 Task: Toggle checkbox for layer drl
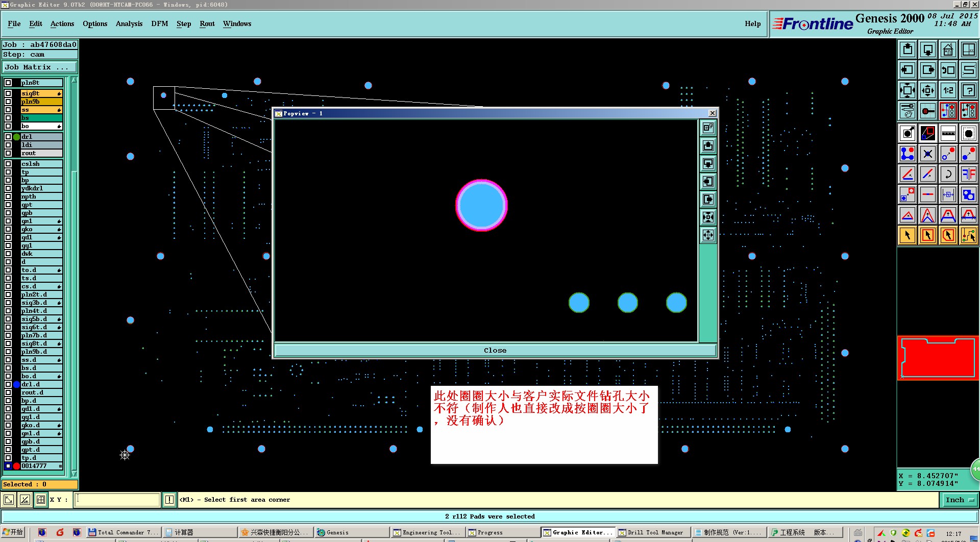pos(8,137)
